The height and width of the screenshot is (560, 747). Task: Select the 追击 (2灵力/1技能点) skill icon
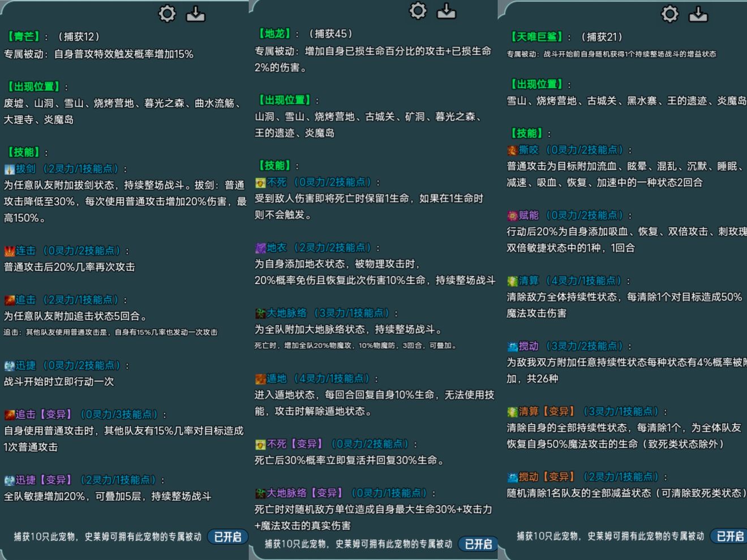[x=9, y=300]
